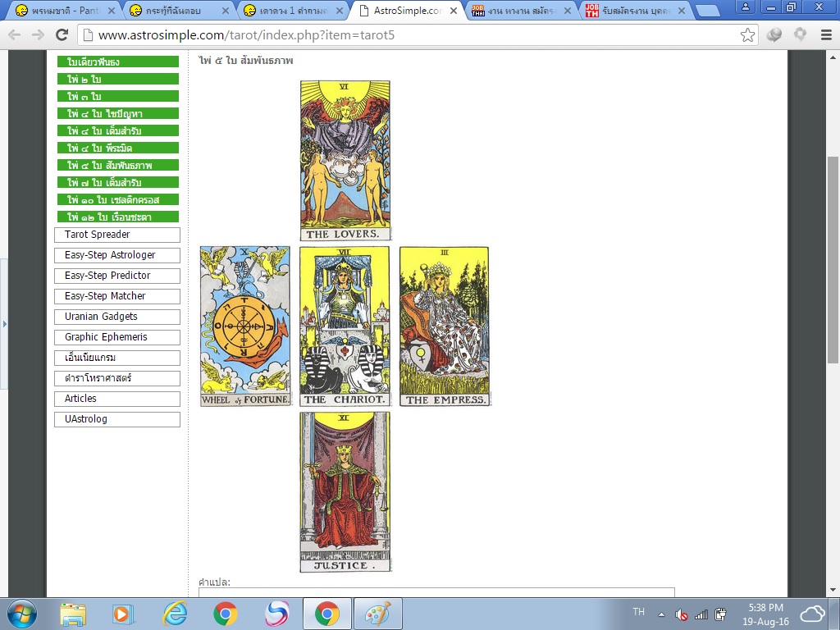
Task: Click The Empress tarot card
Action: click(445, 326)
